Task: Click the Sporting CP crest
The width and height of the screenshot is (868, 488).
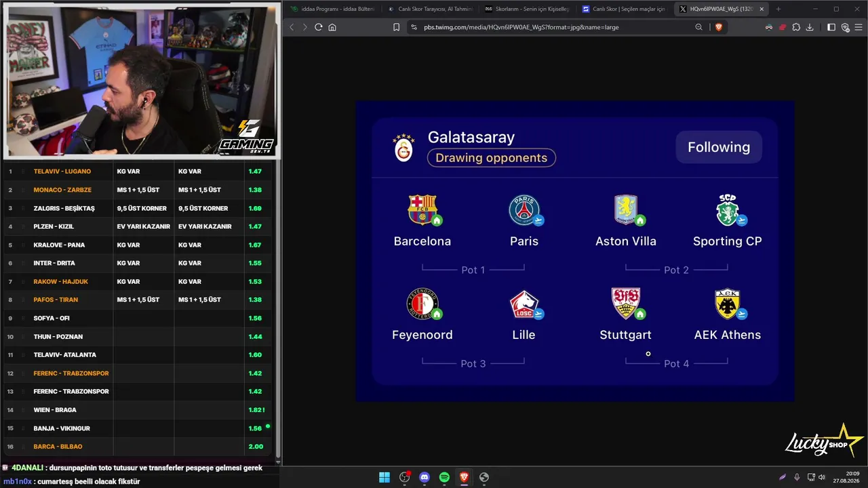Action: tap(728, 210)
